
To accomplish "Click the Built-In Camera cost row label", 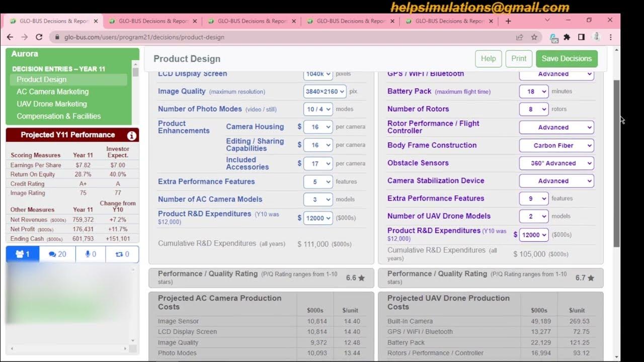I will click(410, 321).
